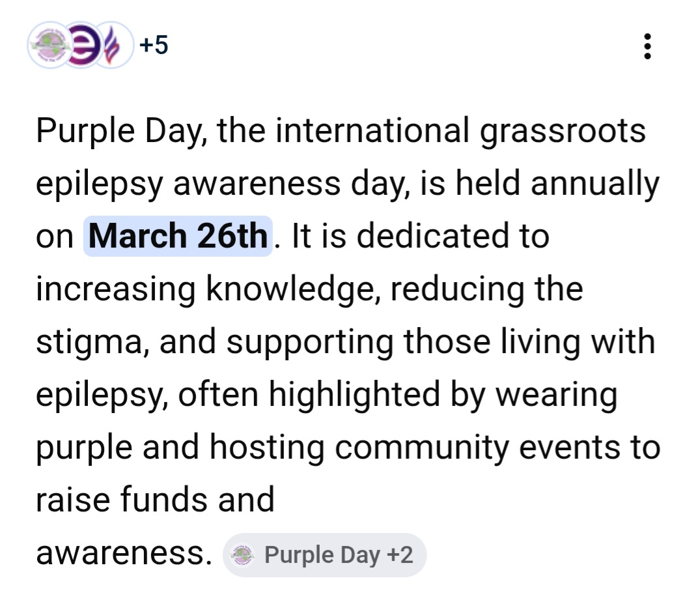The image size is (700, 615).
Task: Click the phrase "It is dedicated to"
Action: [420, 236]
